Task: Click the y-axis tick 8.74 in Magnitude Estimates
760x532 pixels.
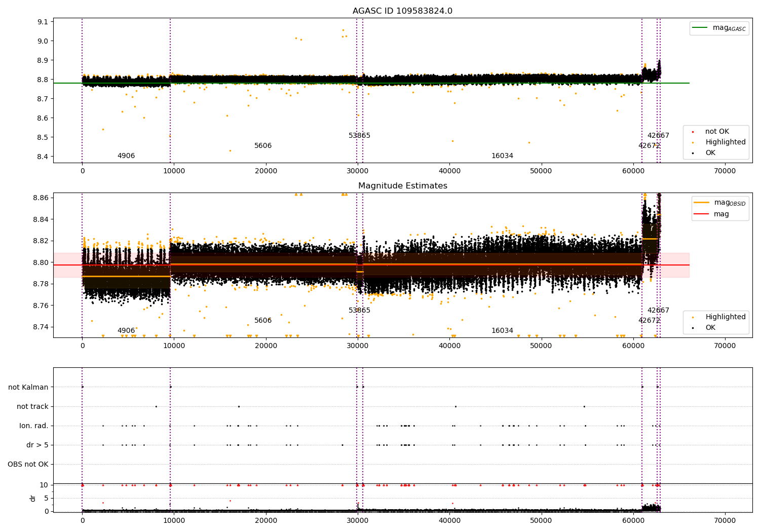Action: (41, 327)
